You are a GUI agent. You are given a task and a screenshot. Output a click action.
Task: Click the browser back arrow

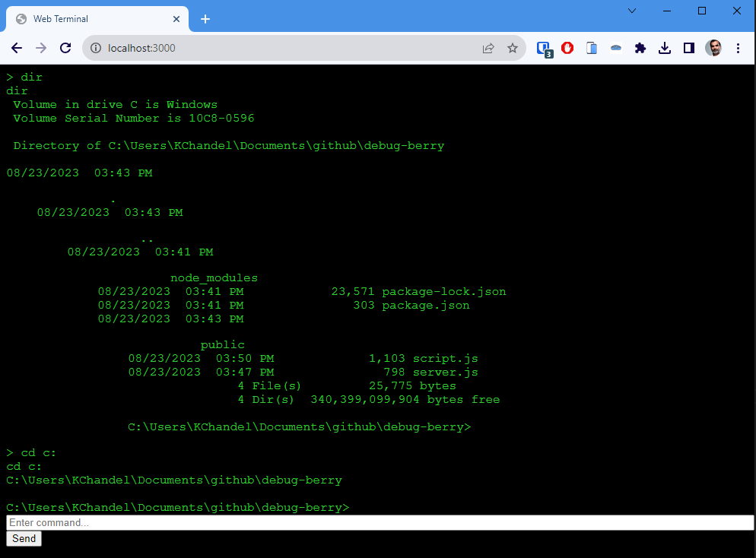coord(17,48)
